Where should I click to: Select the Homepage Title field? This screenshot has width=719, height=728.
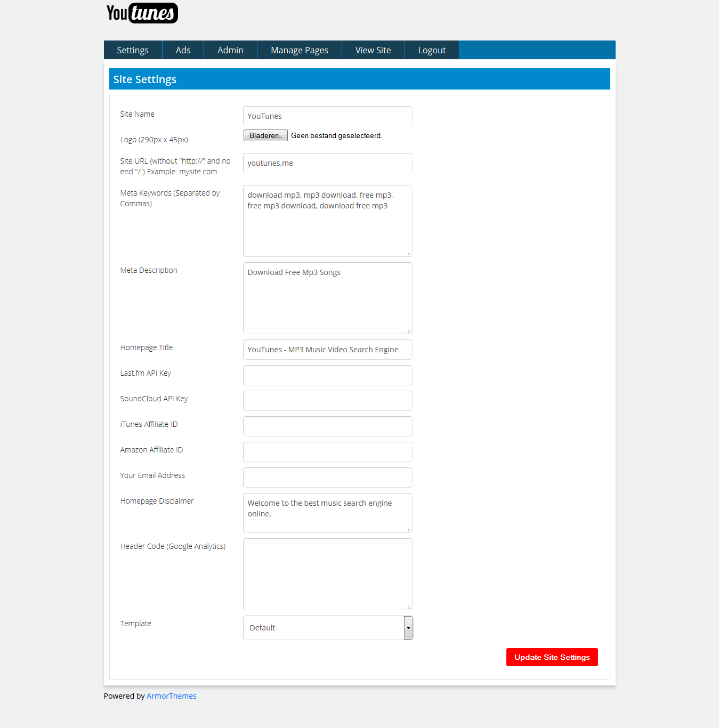tap(328, 350)
